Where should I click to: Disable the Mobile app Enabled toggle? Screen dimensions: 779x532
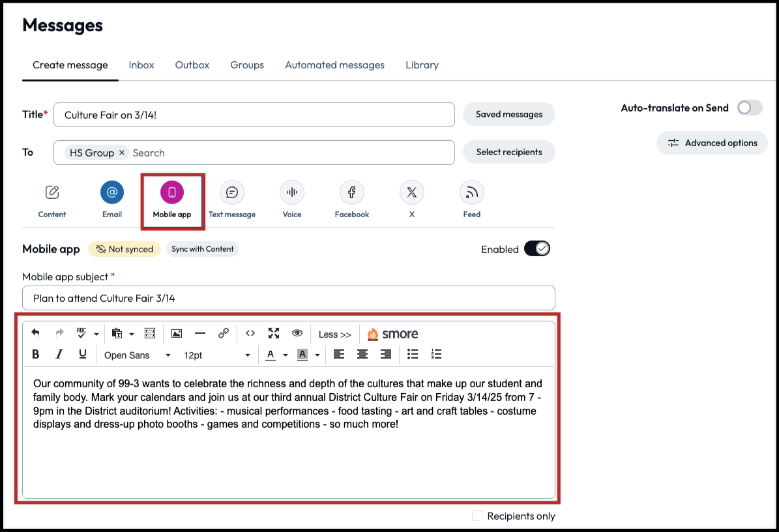[537, 248]
